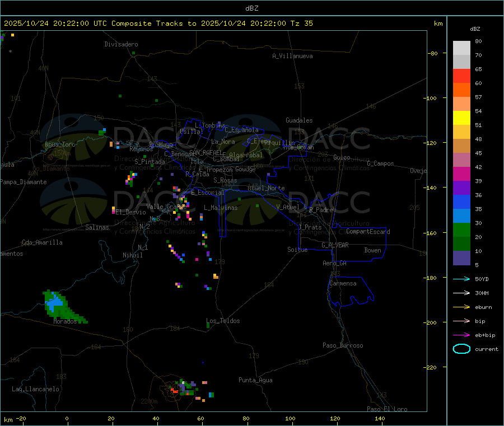504x426 pixels.
Task: Click the R_Padre map label
Action: pos(321,210)
